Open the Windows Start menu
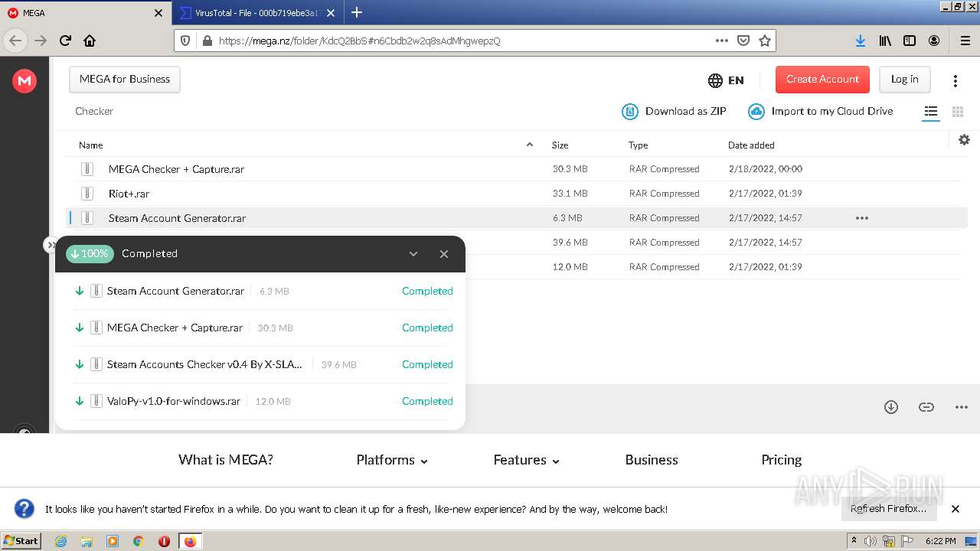The image size is (980, 551). click(x=21, y=541)
